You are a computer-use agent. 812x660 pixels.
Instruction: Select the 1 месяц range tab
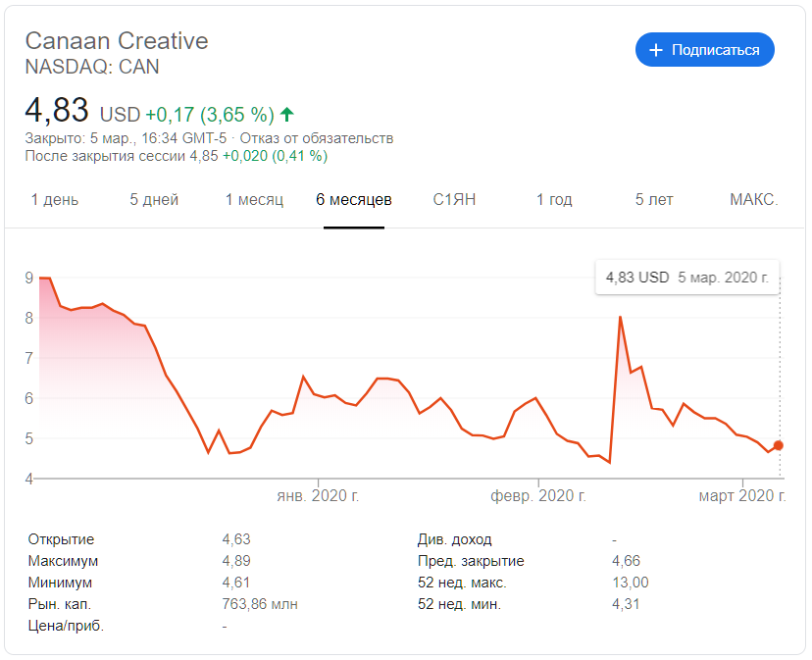[254, 199]
